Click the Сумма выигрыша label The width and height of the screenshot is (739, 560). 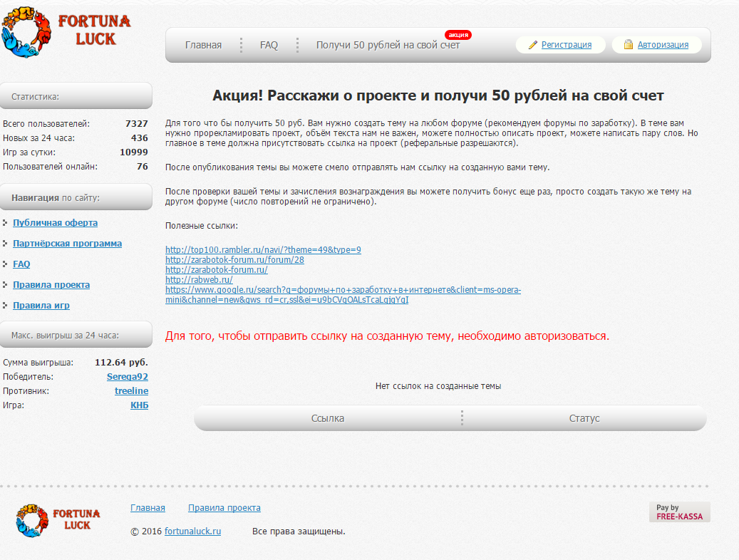coord(38,363)
